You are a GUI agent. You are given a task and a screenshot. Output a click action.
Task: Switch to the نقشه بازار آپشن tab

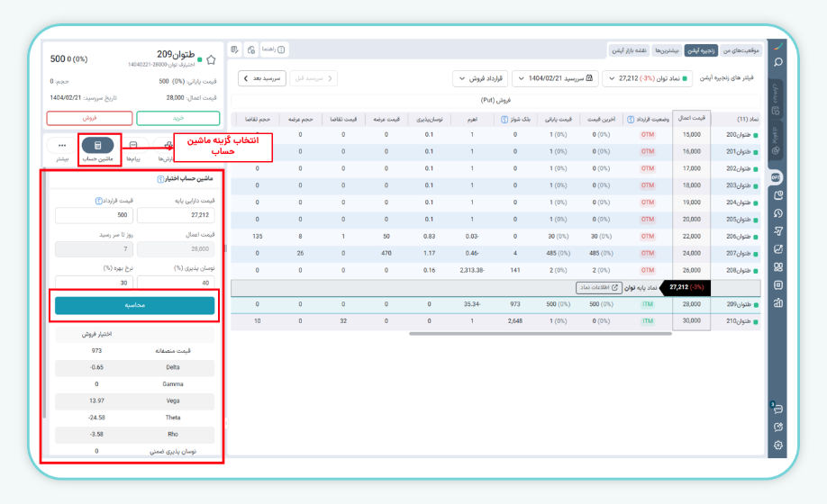click(x=630, y=49)
